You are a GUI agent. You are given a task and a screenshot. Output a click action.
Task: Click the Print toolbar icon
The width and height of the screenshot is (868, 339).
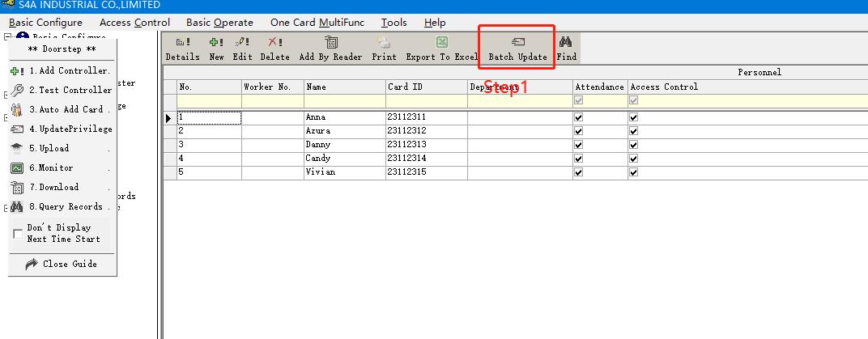point(384,43)
